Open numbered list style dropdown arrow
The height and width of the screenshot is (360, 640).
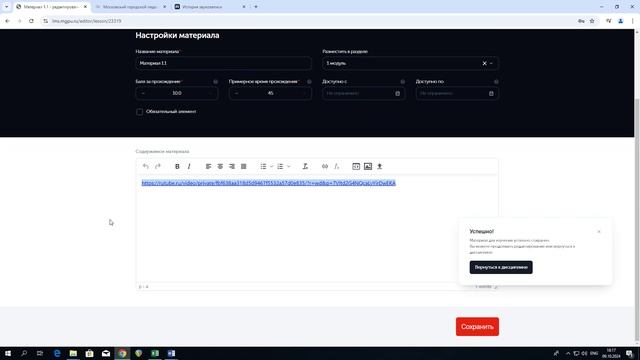(x=289, y=166)
